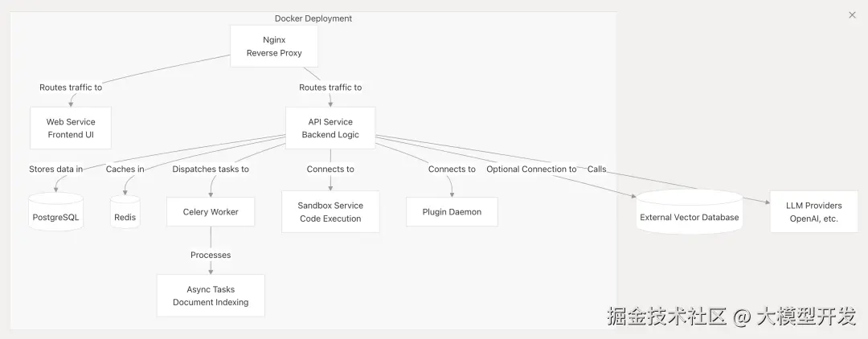
Task: Select the Calls edge label
Action: tap(596, 169)
